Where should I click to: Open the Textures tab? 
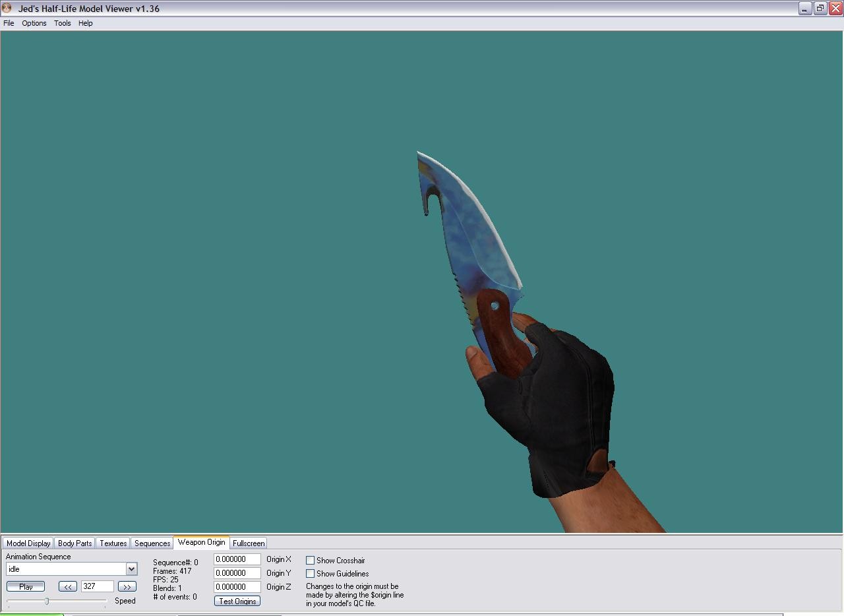click(112, 543)
